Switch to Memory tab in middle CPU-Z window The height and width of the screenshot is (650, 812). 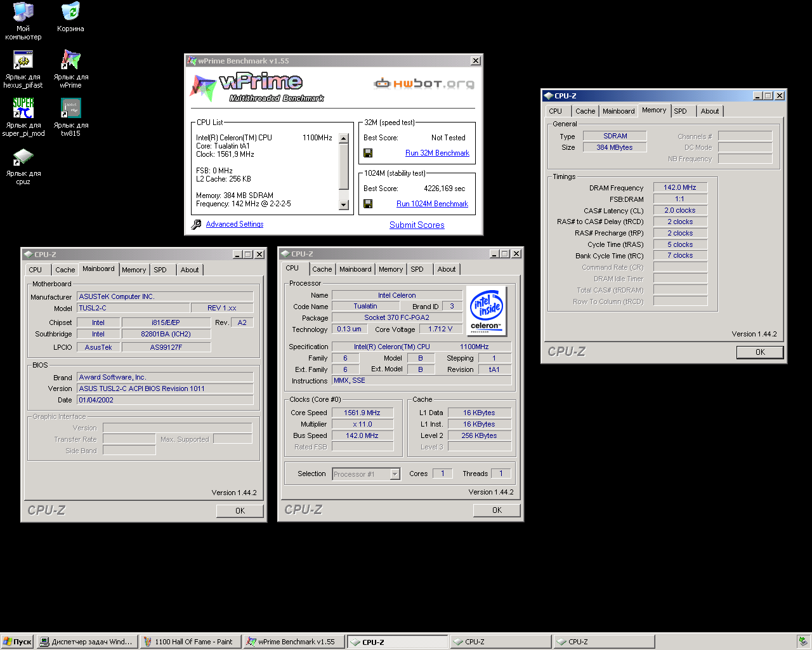tap(391, 269)
